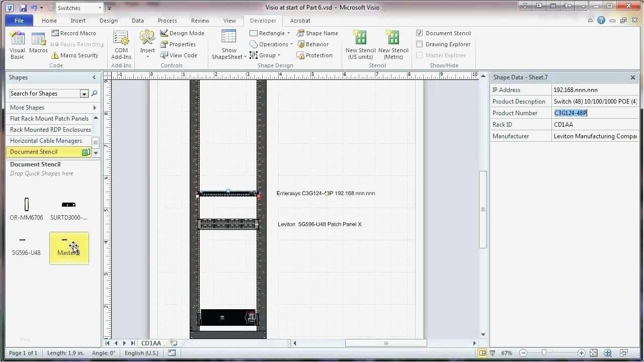This screenshot has height=362, width=644.
Task: Click the Switch Windows status bar icon
Action: tap(624, 353)
